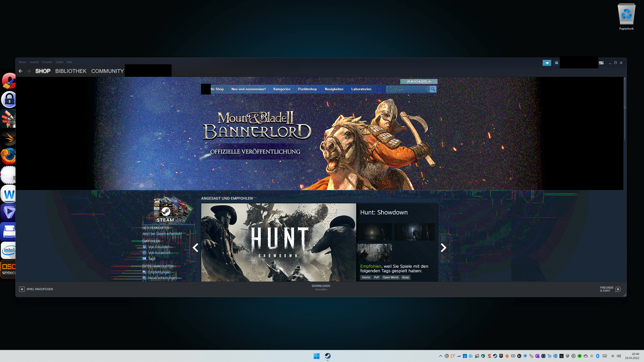
Task: Launch the W word processor dock icon
Action: coord(8,194)
